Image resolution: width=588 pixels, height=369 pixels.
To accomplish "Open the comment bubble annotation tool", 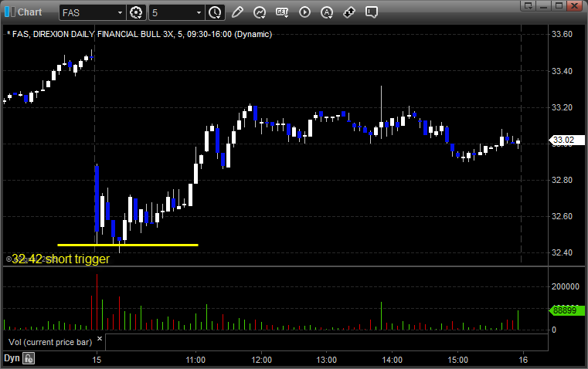I will point(371,12).
